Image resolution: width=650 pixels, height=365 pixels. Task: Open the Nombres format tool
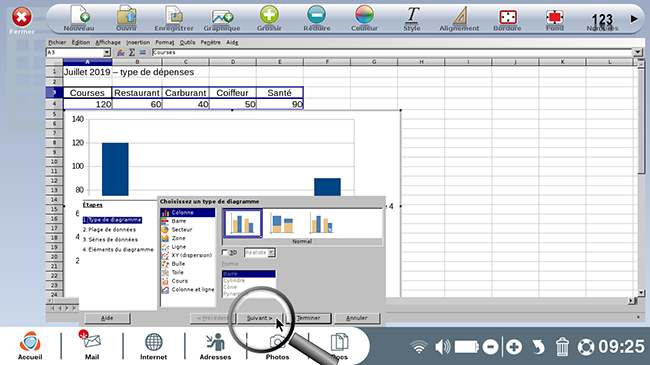point(602,19)
